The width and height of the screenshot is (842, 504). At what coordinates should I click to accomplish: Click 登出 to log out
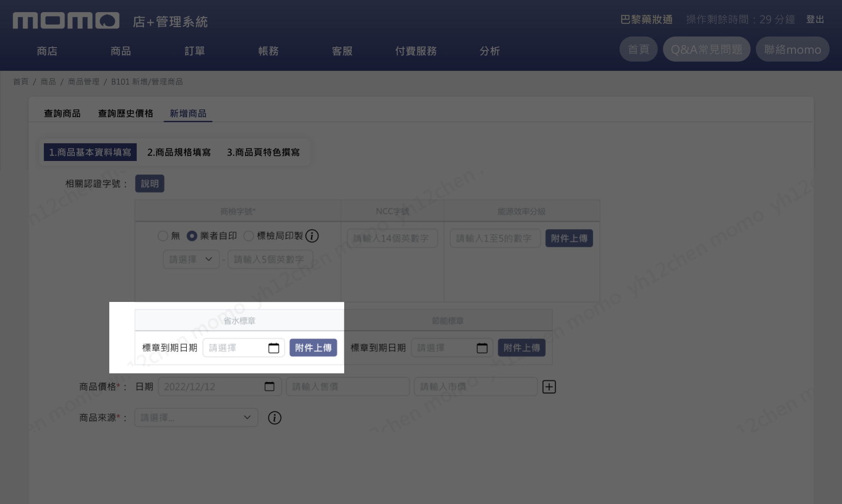pos(815,20)
